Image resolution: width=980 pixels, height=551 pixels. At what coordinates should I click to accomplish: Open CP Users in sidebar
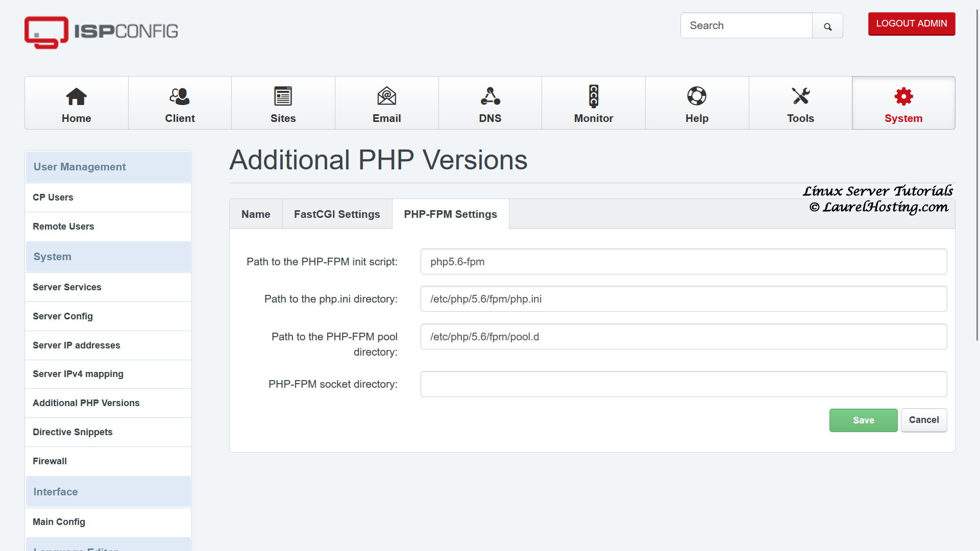tap(108, 197)
